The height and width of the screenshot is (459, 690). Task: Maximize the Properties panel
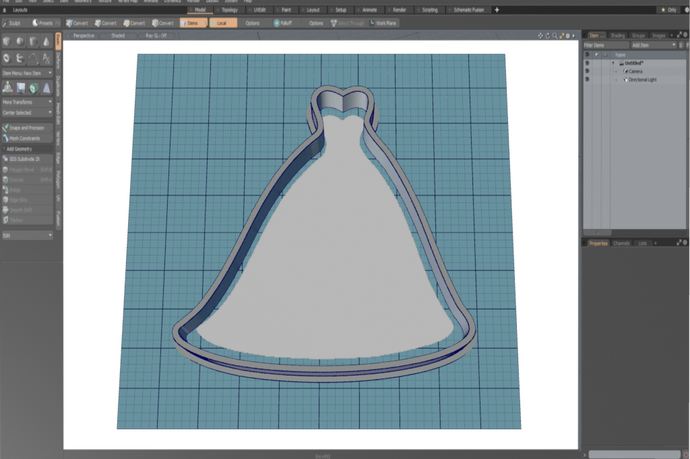pyautogui.click(x=679, y=242)
